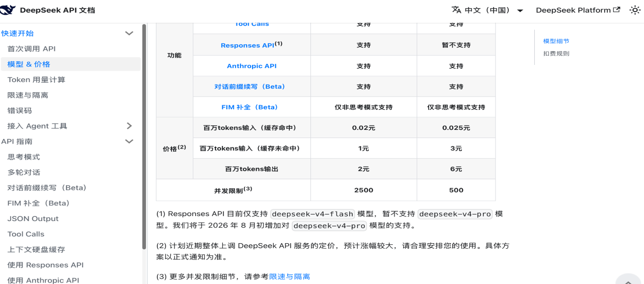Click the DeepSeek whale logo icon

[x=7, y=10]
